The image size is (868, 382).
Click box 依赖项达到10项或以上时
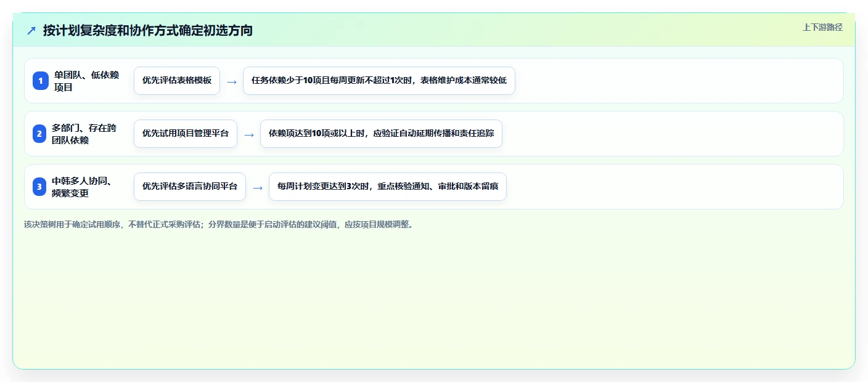382,134
